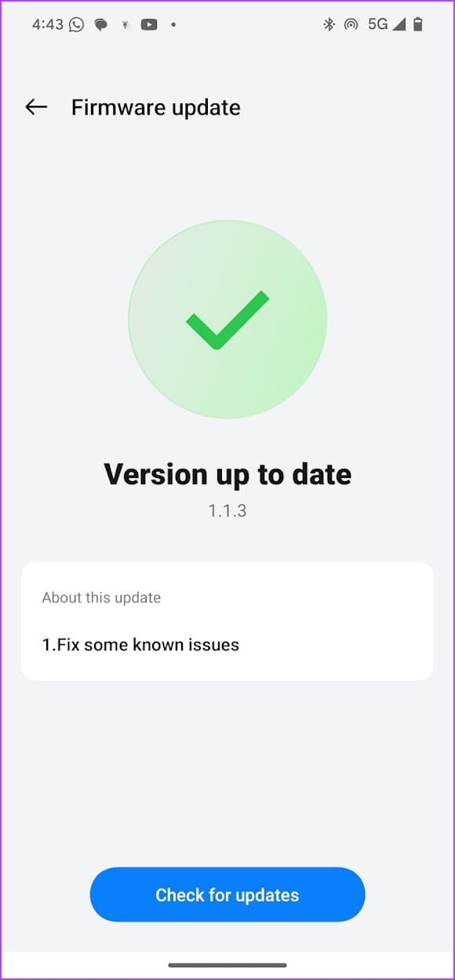Tap the update details card
Image resolution: width=455 pixels, height=980 pixels.
(227, 620)
